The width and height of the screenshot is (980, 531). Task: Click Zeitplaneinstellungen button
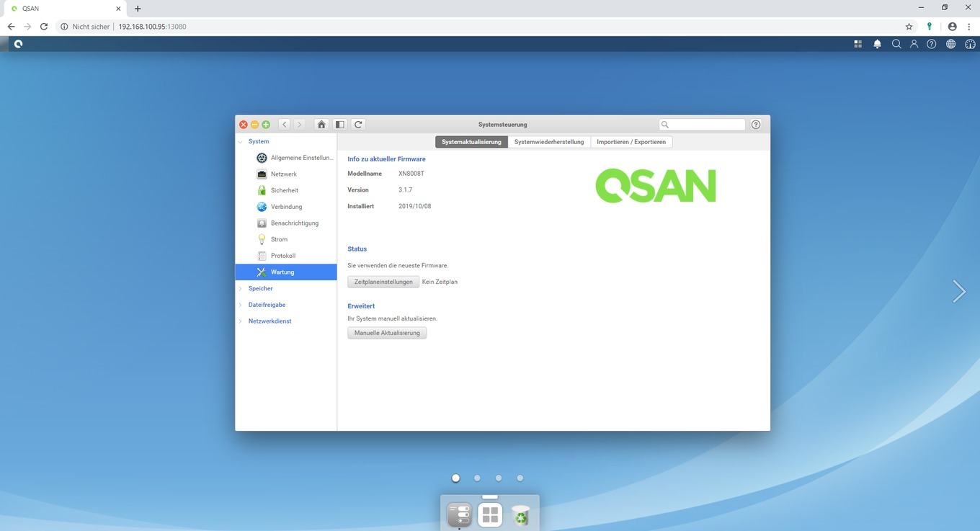click(x=383, y=282)
